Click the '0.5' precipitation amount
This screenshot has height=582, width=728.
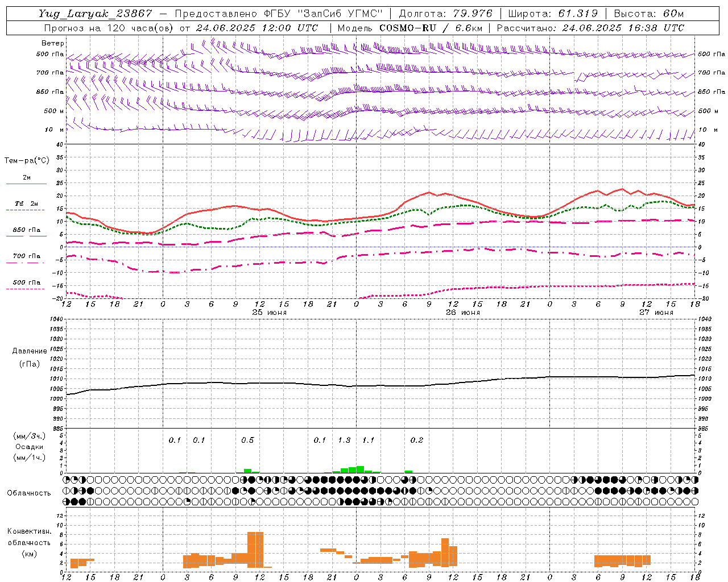point(247,440)
